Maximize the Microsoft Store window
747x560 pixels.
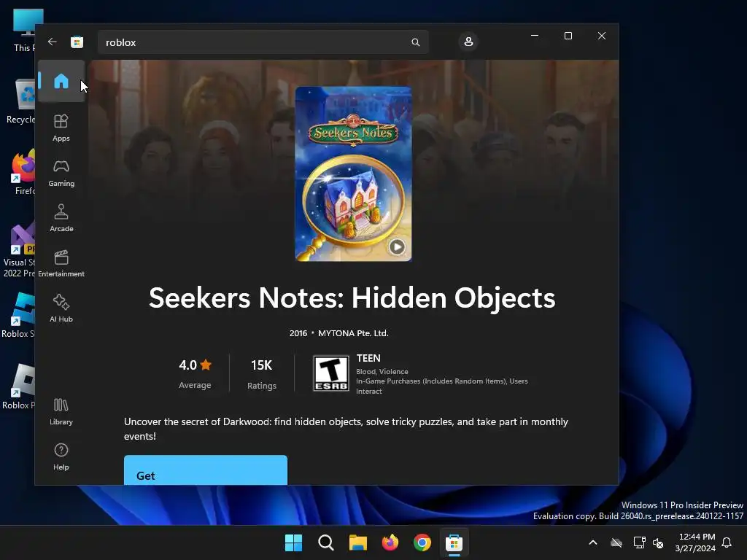568,36
